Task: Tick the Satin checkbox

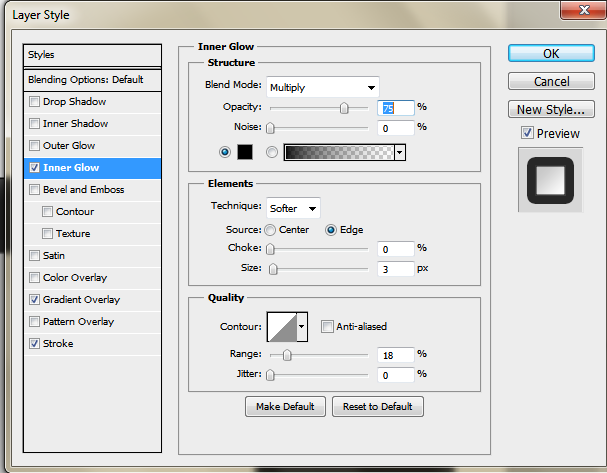Action: [x=34, y=256]
